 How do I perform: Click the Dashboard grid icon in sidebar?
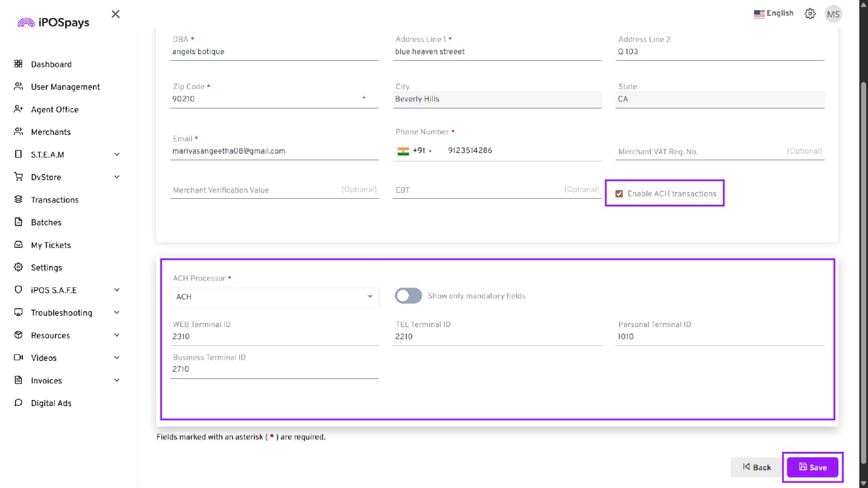(18, 64)
